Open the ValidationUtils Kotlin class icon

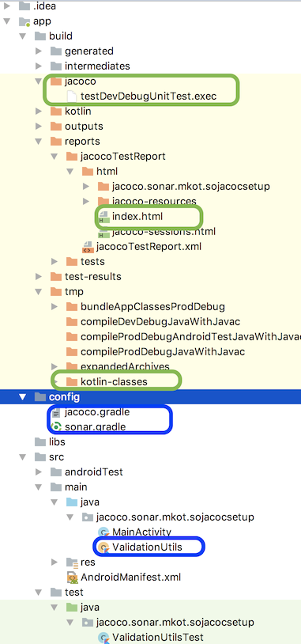point(104,547)
